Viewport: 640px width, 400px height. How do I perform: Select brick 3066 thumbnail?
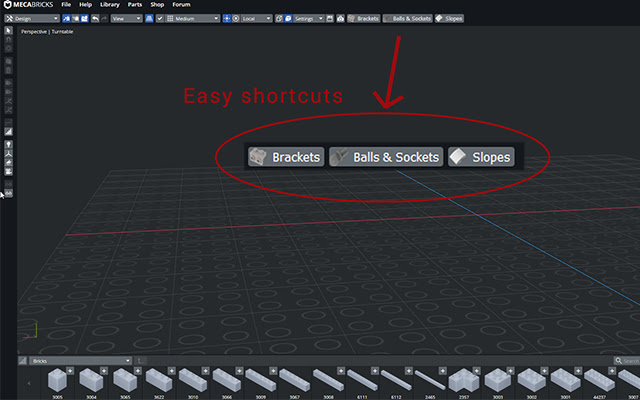click(226, 380)
